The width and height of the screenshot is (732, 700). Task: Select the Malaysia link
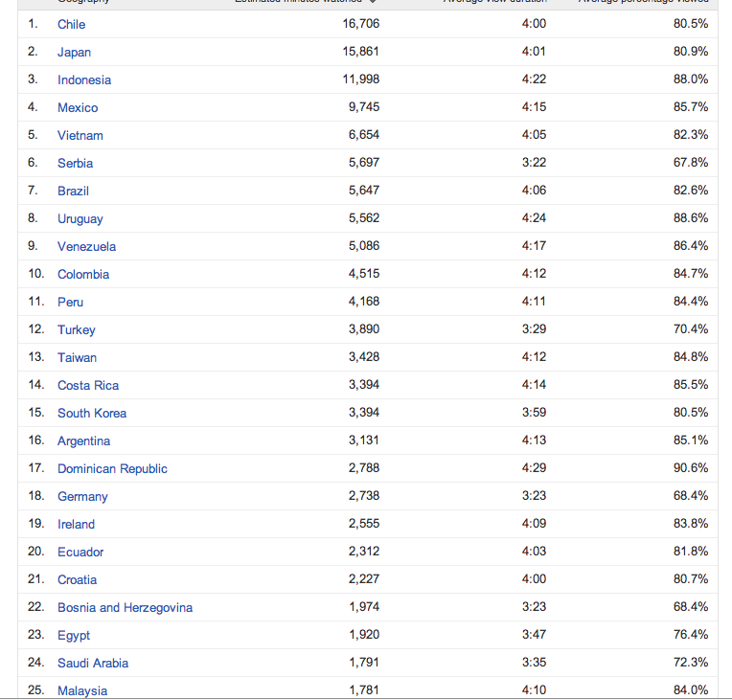click(82, 690)
